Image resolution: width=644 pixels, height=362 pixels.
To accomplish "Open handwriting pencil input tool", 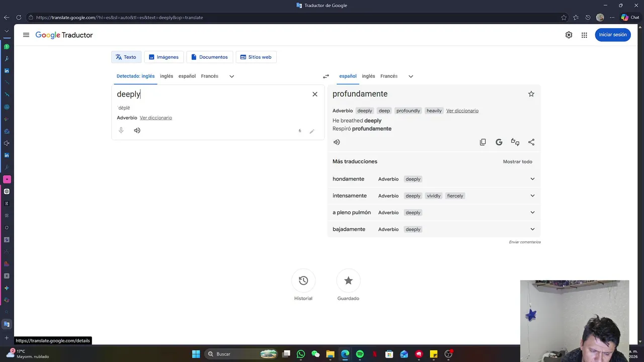I will (x=312, y=131).
